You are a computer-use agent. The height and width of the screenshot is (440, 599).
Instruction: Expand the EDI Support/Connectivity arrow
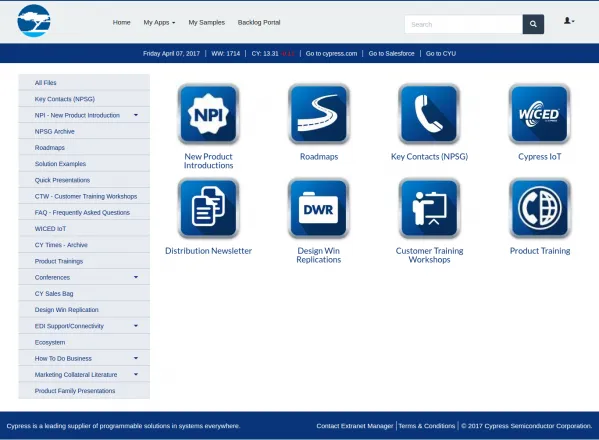point(136,326)
